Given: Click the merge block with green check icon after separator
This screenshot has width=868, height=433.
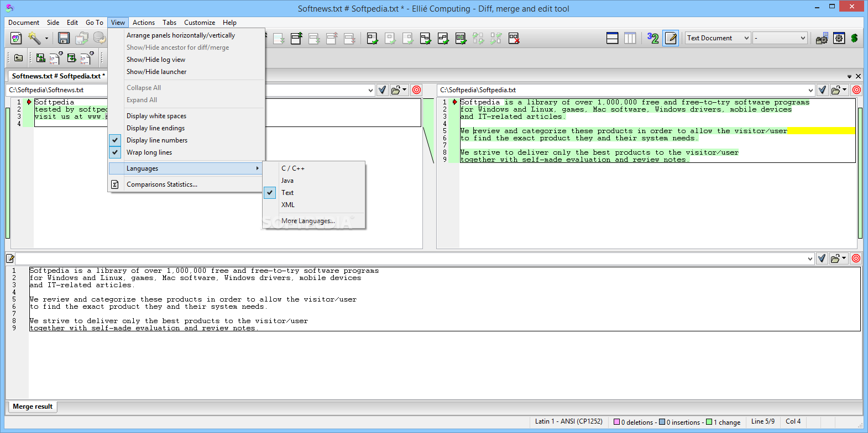Looking at the screenshot, I should pos(372,38).
